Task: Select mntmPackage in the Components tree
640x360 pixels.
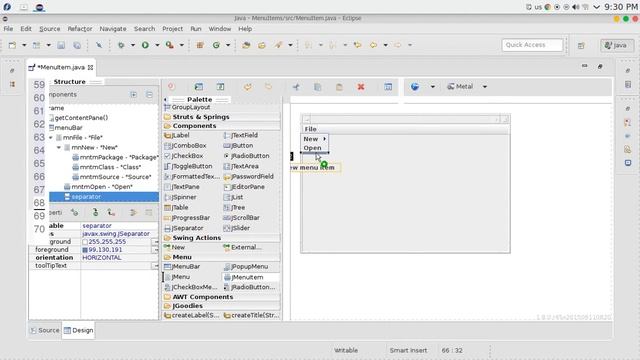Action: (x=115, y=158)
